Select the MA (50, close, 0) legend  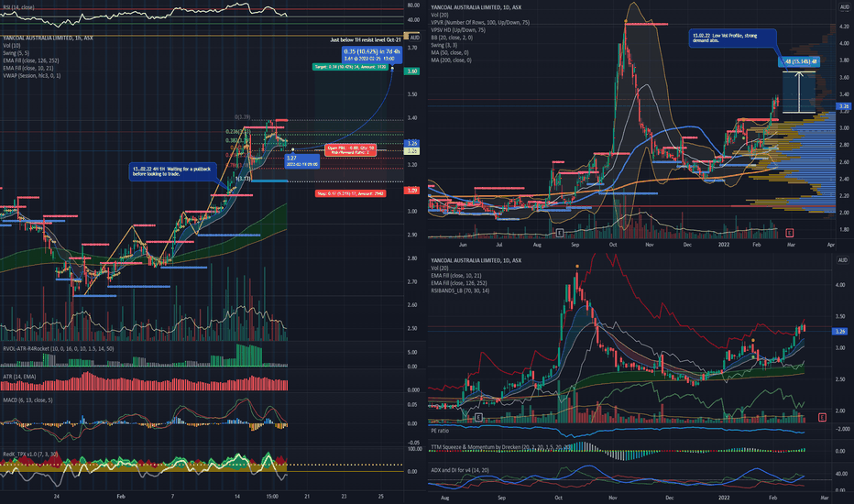tap(450, 53)
